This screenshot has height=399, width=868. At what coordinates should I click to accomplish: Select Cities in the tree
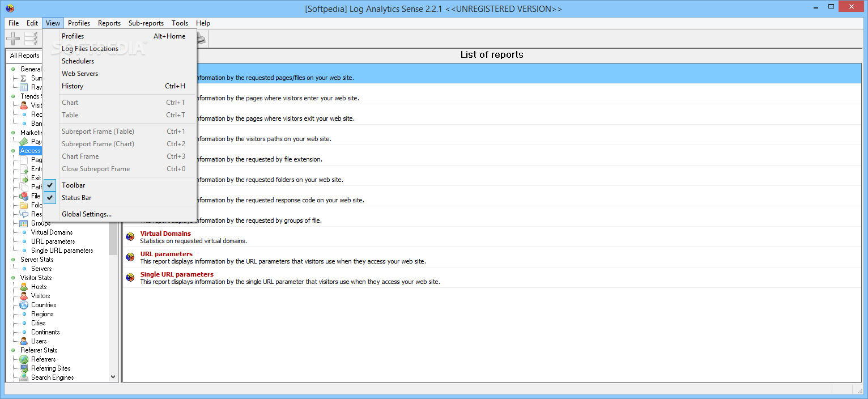coord(39,323)
